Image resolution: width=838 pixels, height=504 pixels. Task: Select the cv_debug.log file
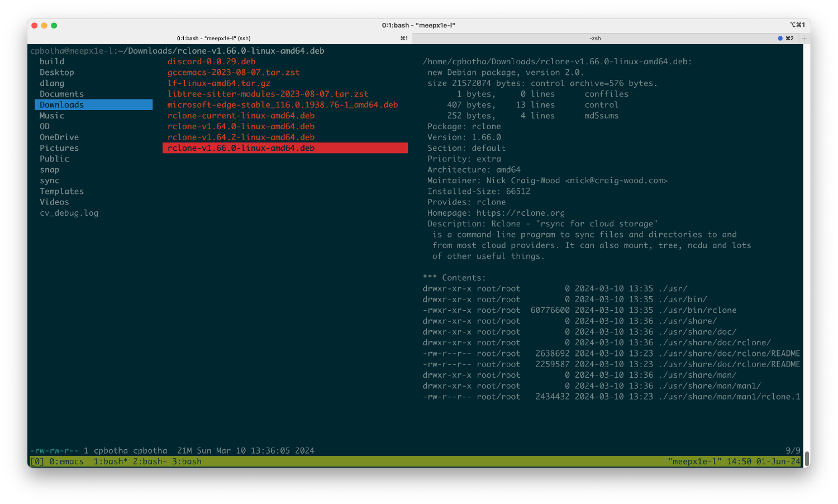(69, 213)
